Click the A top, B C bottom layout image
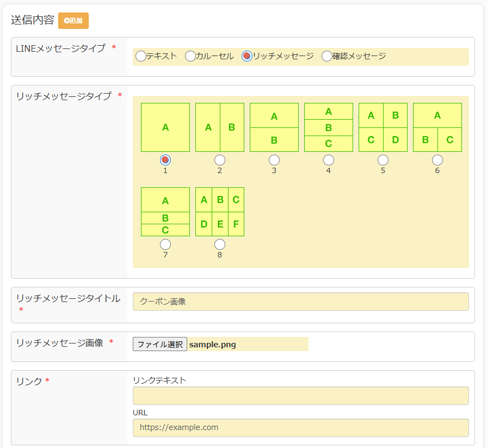 [437, 127]
